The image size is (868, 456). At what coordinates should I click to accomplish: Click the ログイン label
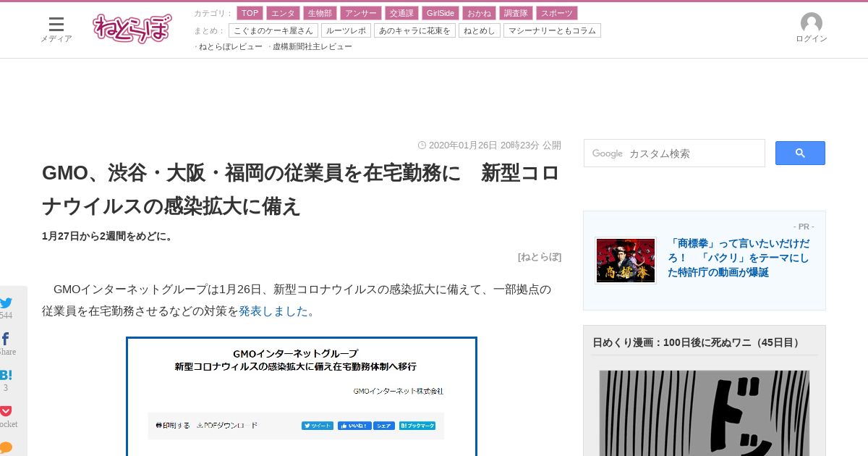click(812, 39)
